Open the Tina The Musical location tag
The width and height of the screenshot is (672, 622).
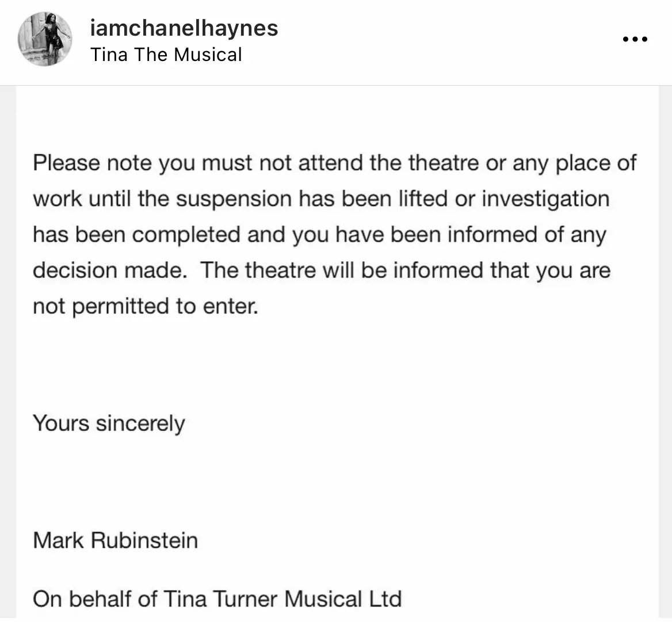coord(166,55)
